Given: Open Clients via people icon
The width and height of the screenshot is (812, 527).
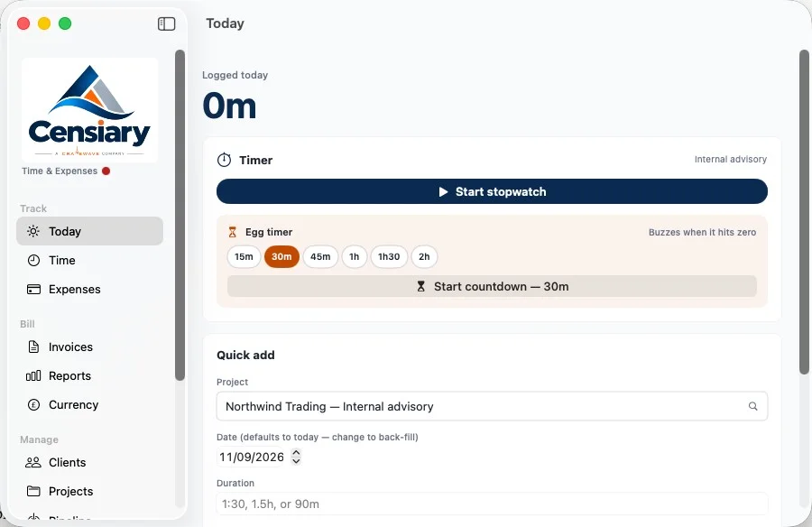Looking at the screenshot, I should coord(33,462).
